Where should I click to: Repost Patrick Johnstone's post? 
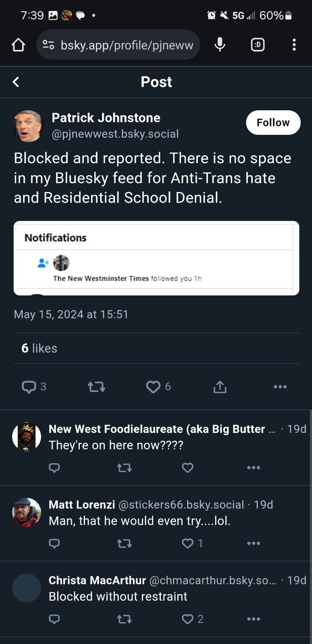[x=96, y=387]
